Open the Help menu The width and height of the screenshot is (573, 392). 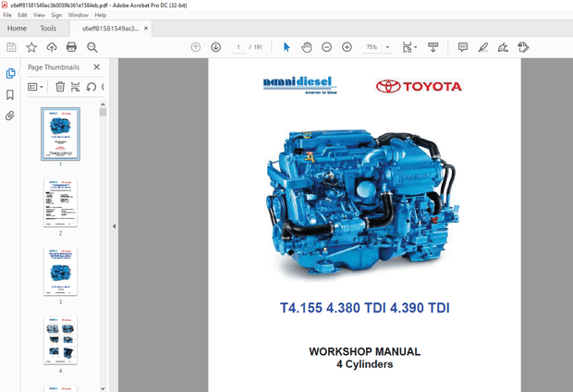pyautogui.click(x=101, y=15)
